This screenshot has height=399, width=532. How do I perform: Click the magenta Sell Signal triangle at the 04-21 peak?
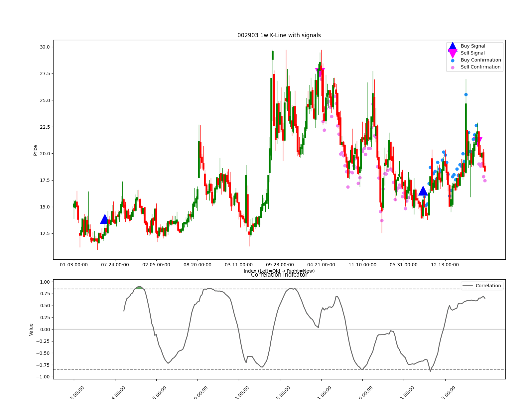coord(320,72)
